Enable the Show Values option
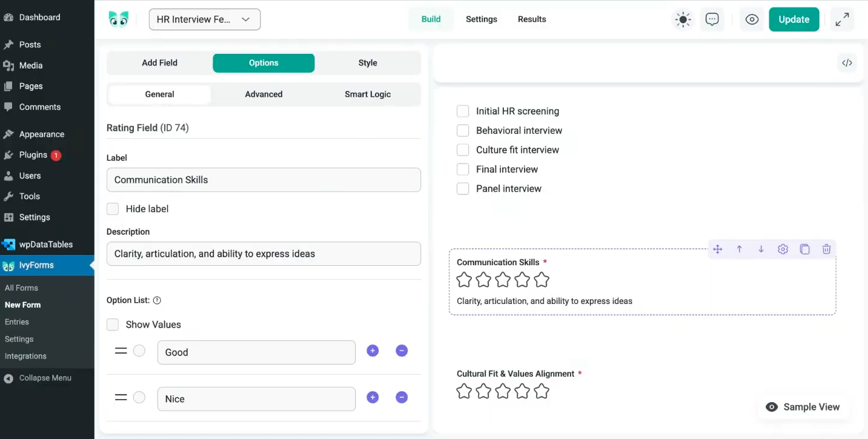868x439 pixels. [113, 325]
